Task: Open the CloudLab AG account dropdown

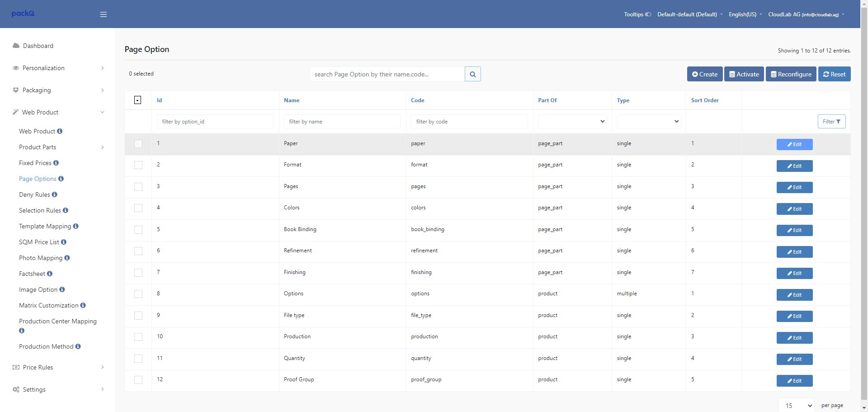Action: click(806, 14)
